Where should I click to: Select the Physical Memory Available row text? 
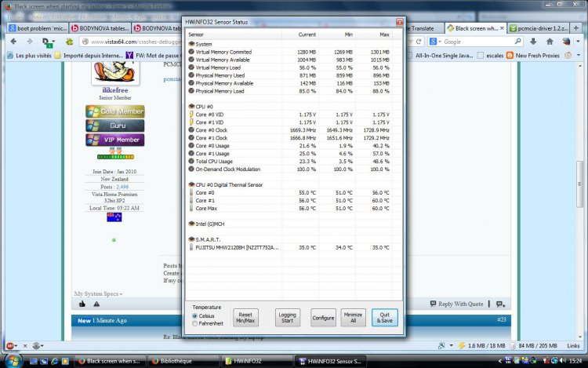pos(224,83)
